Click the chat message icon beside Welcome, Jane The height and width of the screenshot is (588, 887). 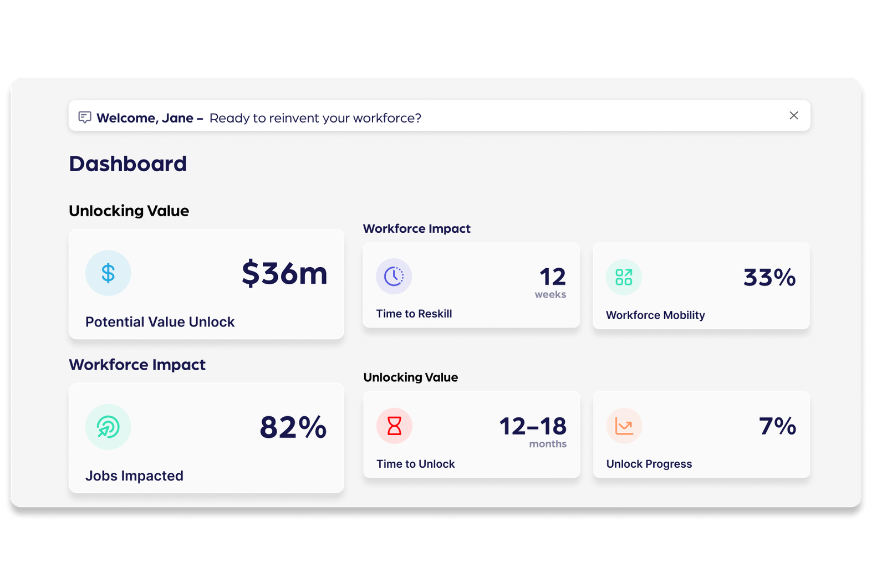click(85, 117)
